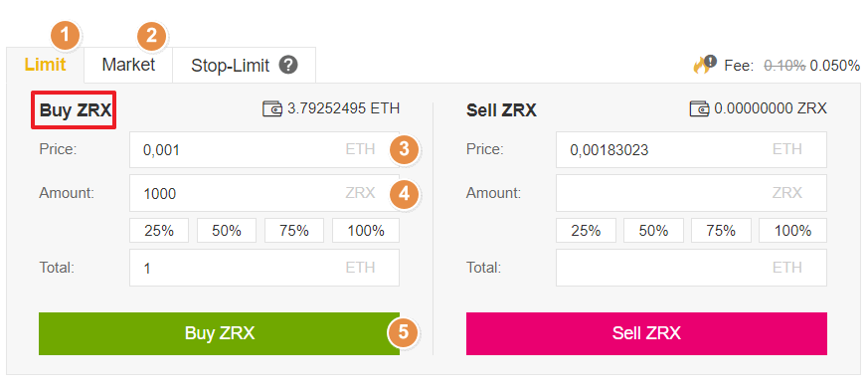This screenshot has width=868, height=390.
Task: Select the Limit order tab
Action: [x=46, y=65]
